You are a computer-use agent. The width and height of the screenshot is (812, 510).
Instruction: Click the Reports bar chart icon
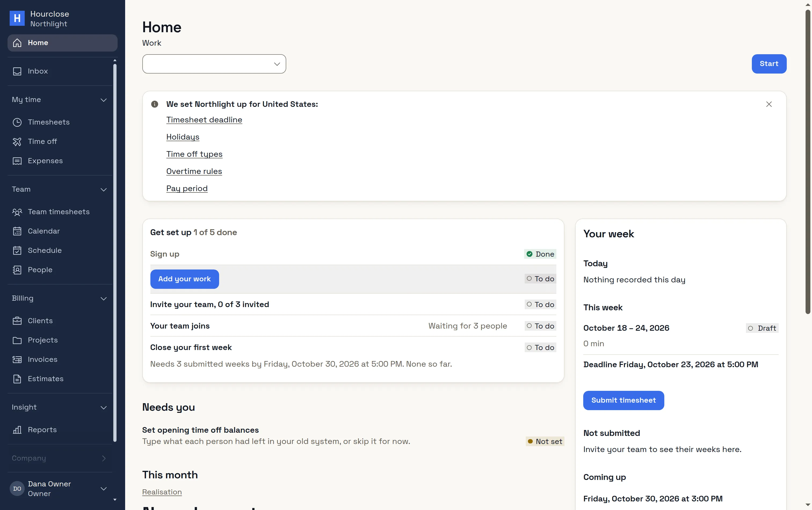17,430
